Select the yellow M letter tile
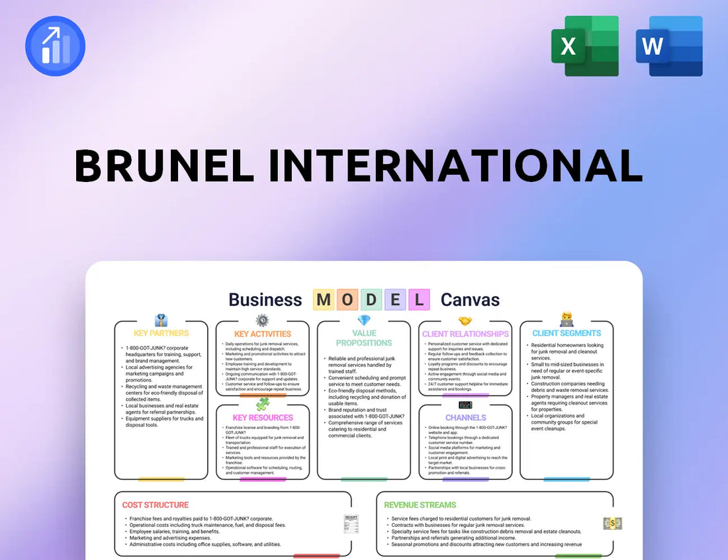Screen dimensions: 728x560 click(324, 299)
